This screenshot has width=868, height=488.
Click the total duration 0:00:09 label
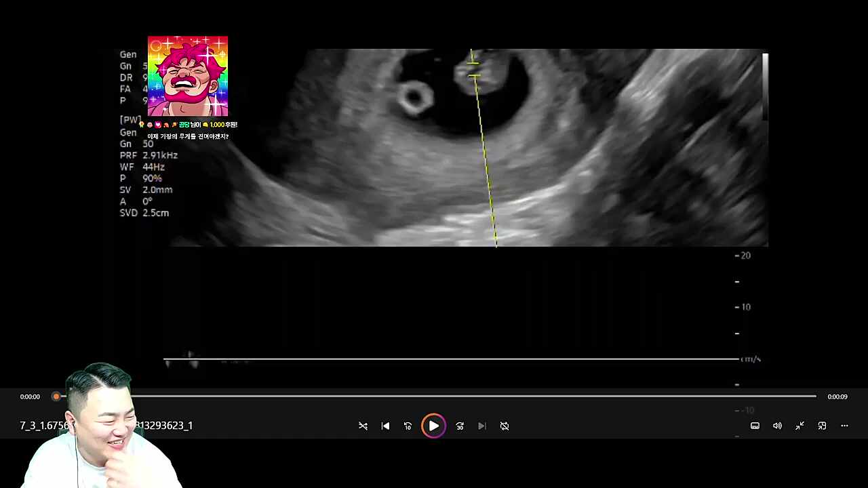pos(837,396)
